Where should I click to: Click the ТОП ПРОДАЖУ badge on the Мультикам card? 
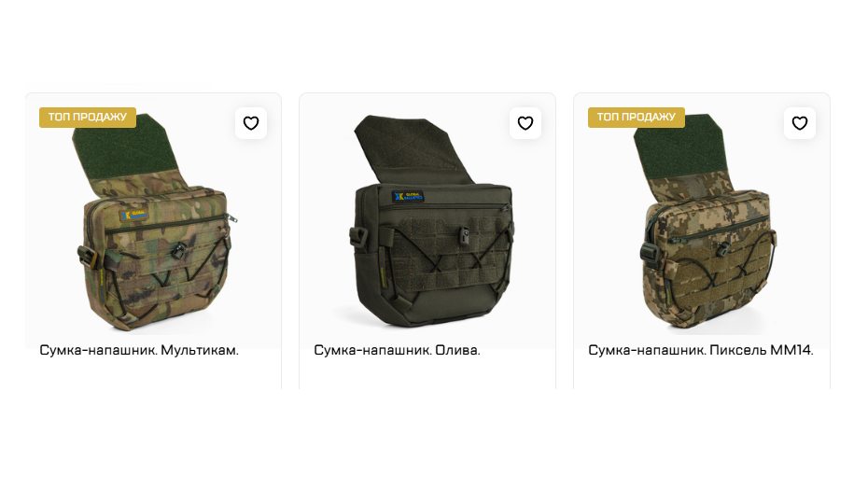88,117
